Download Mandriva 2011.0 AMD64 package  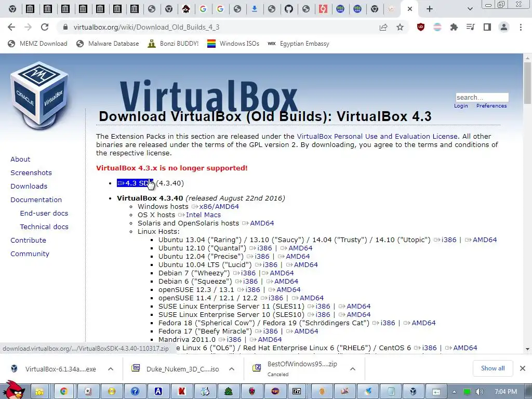pos(265,340)
